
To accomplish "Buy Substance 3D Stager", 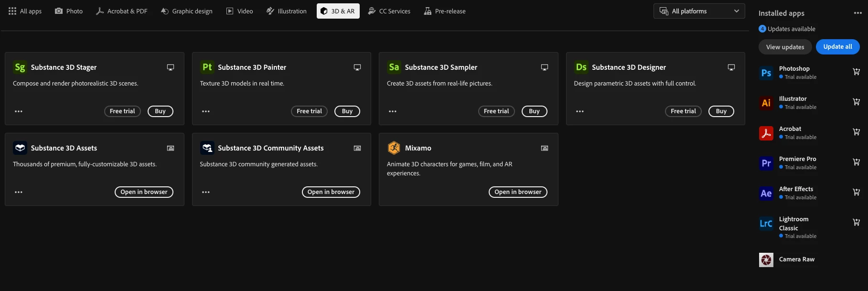I will click(161, 111).
